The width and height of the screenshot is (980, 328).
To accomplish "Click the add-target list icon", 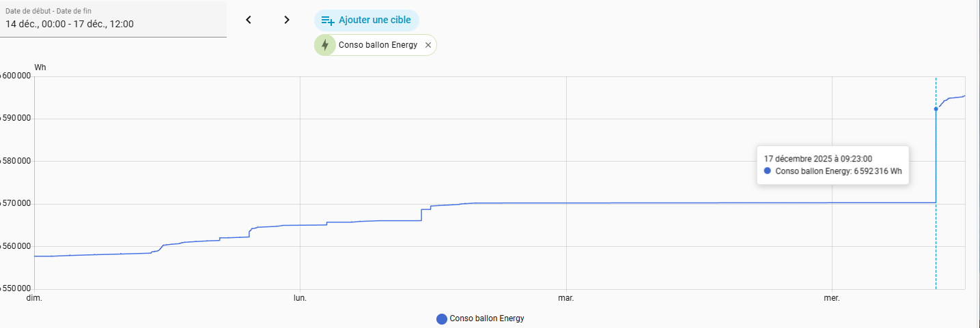I will (x=328, y=20).
